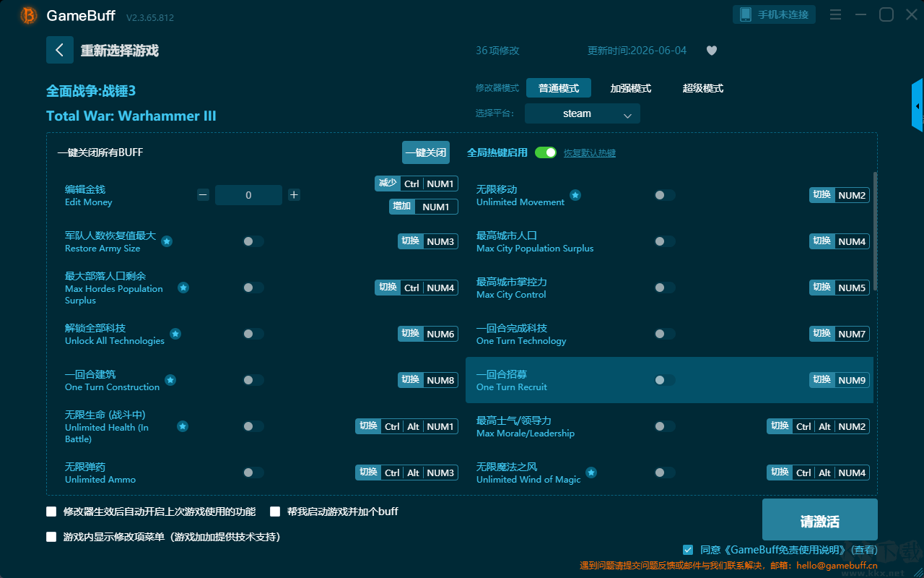Click the star icon beside One Turn Construction

pos(170,380)
